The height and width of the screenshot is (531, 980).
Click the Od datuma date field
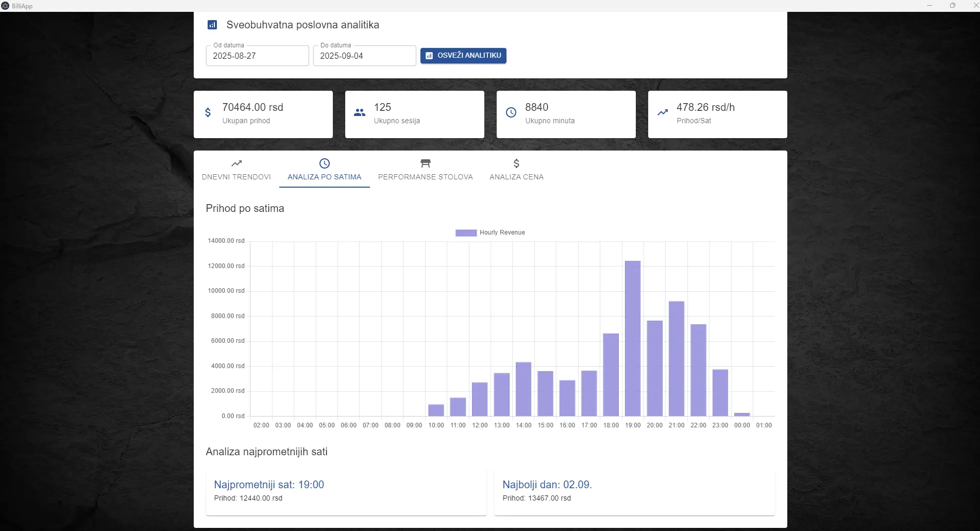pyautogui.click(x=257, y=56)
